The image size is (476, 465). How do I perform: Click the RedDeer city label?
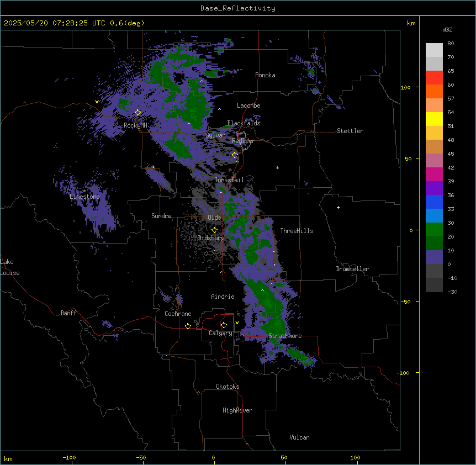(243, 141)
